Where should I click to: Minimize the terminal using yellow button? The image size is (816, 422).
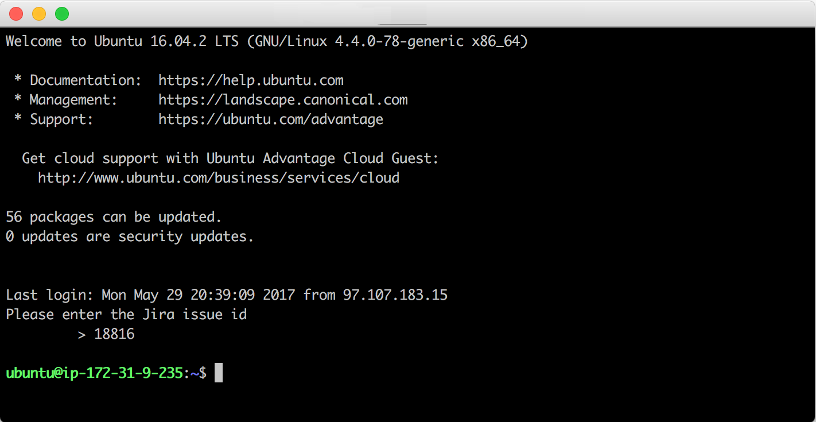[39, 14]
